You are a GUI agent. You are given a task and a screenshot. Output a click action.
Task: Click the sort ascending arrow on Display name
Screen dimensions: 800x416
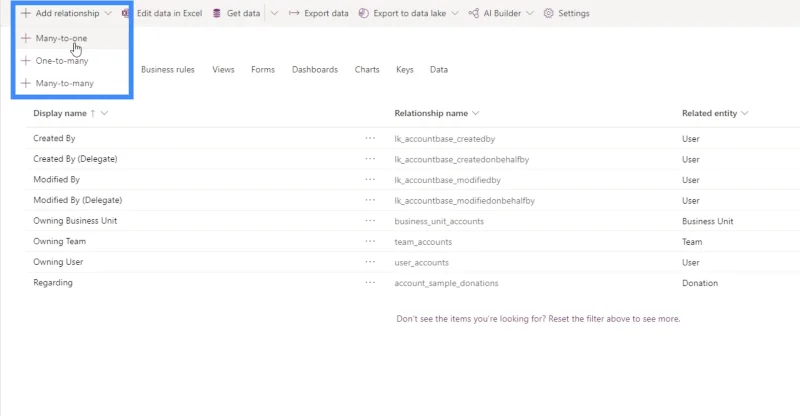92,113
